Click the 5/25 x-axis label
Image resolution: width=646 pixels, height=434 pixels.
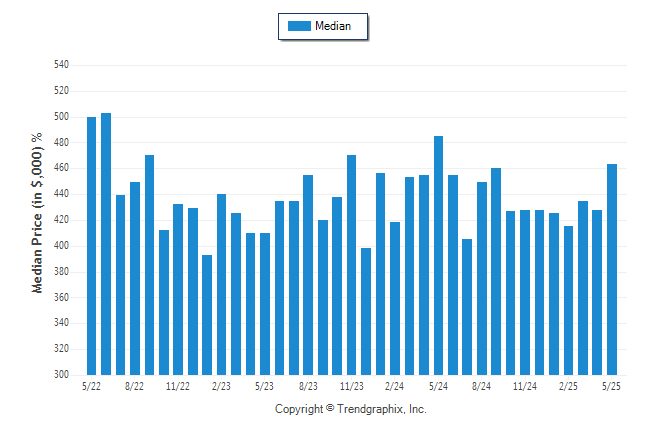pyautogui.click(x=611, y=386)
